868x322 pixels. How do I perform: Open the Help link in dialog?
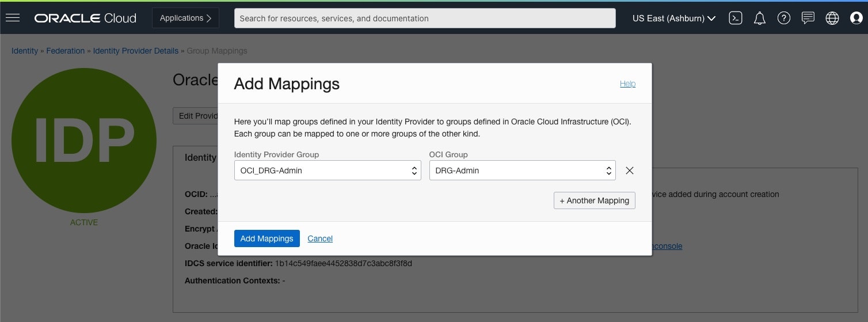627,84
